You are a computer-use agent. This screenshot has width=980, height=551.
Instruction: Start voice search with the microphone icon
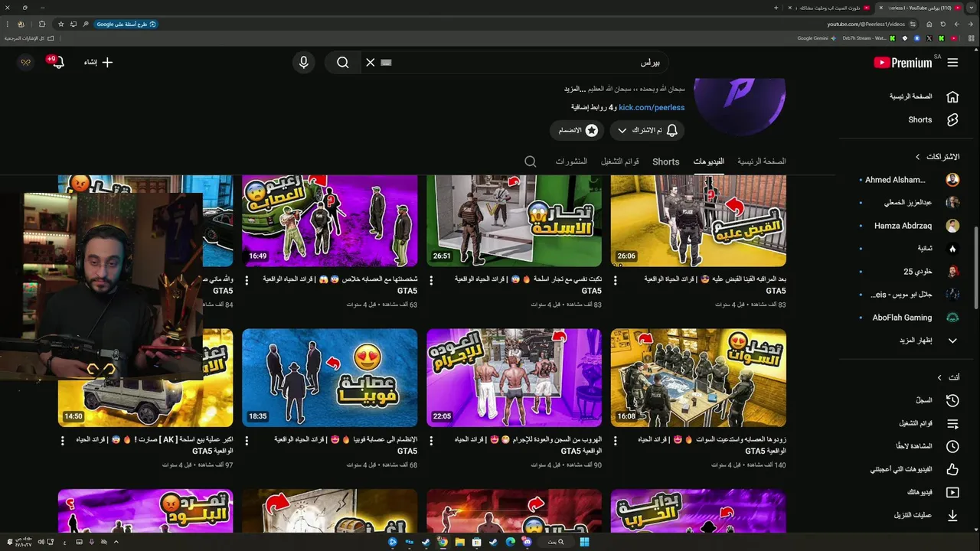304,63
